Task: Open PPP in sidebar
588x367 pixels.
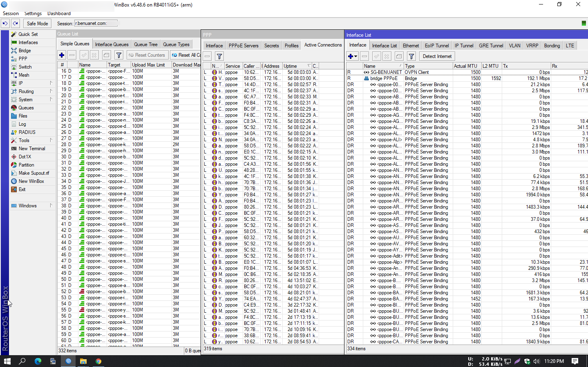Action: (x=23, y=59)
